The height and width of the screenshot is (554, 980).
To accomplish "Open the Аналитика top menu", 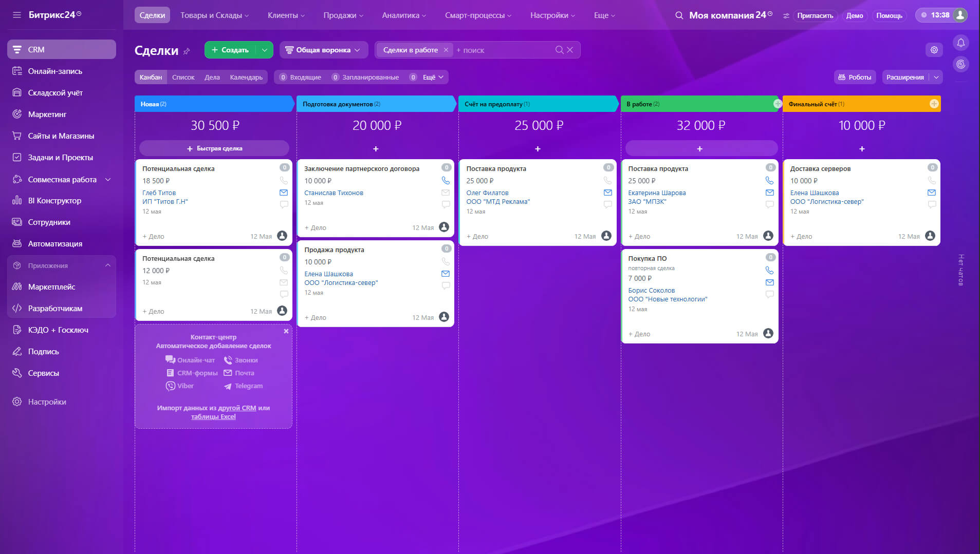I will point(404,15).
